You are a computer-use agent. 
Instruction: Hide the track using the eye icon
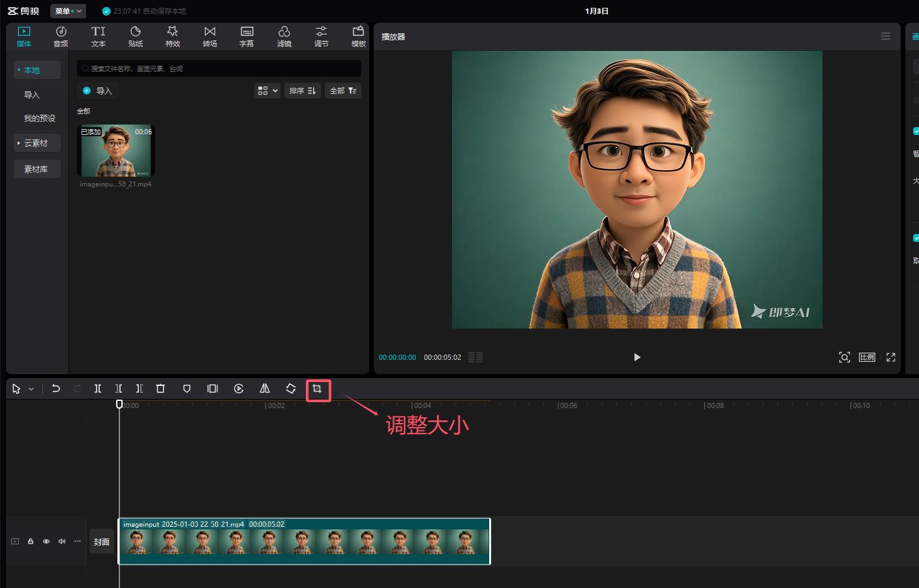tap(46, 542)
